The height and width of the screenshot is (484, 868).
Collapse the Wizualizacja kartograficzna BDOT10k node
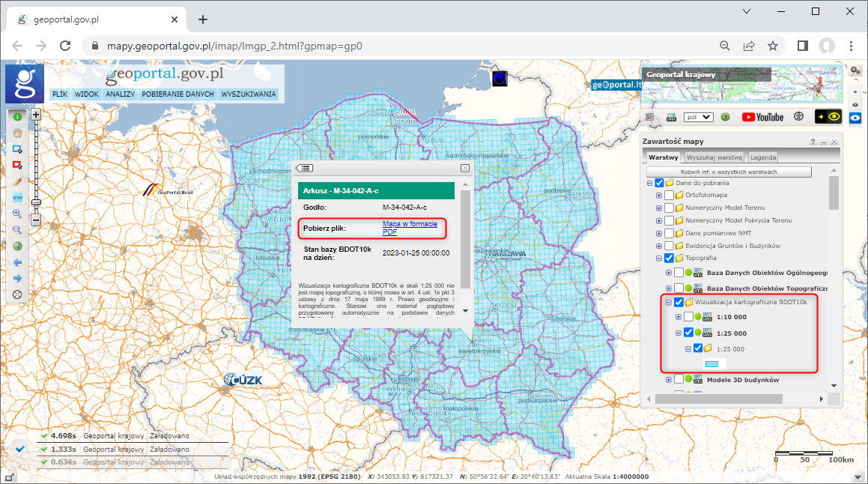(x=668, y=302)
